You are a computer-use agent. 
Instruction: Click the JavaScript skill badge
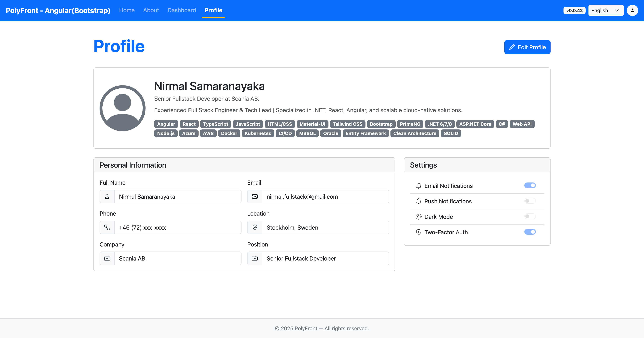248,124
